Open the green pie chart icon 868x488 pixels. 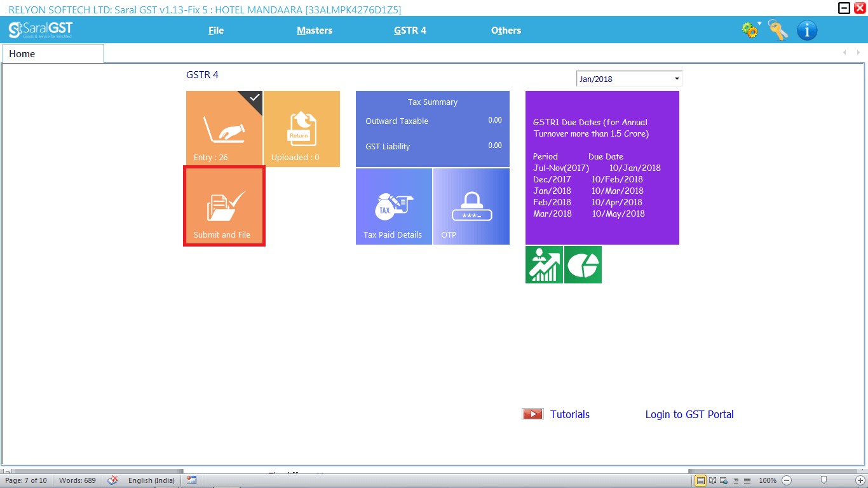pyautogui.click(x=583, y=264)
